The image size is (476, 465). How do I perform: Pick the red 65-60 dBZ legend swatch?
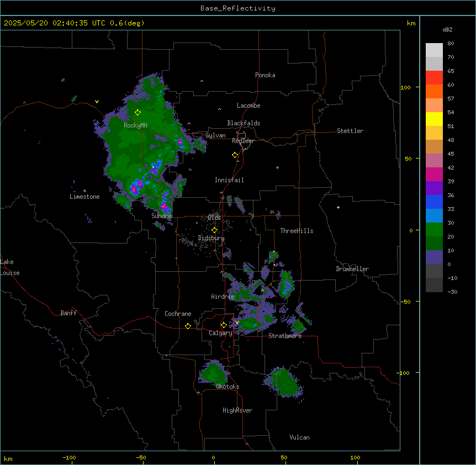pos(434,78)
